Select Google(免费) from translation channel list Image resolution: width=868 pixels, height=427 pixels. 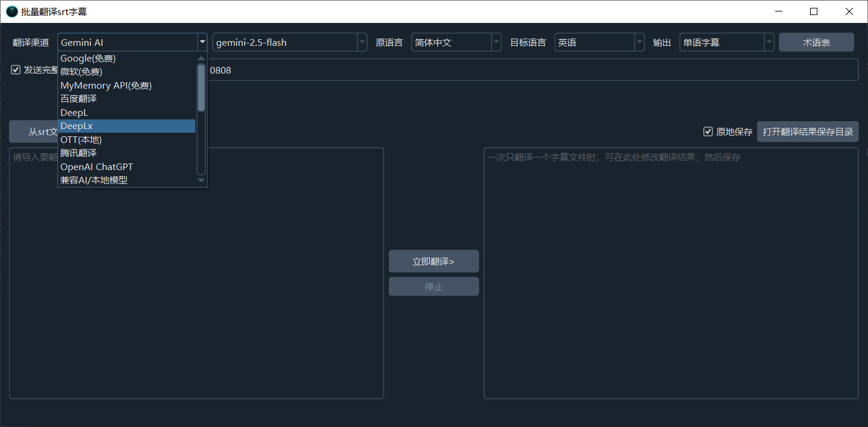tap(88, 59)
